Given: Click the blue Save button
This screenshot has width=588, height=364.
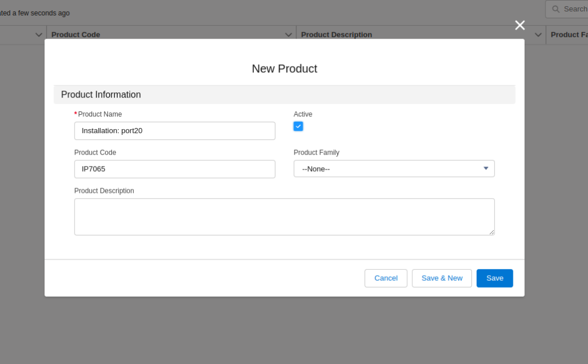Looking at the screenshot, I should pos(494,278).
